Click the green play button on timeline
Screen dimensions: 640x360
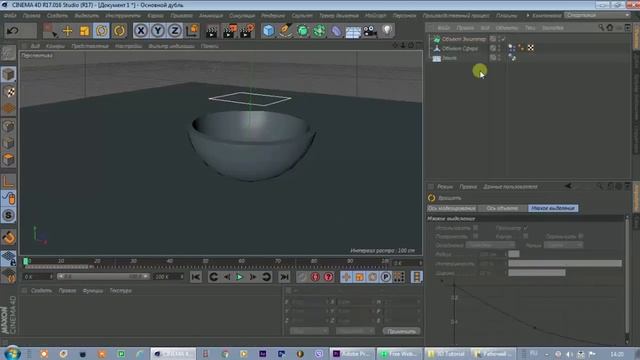pos(240,277)
